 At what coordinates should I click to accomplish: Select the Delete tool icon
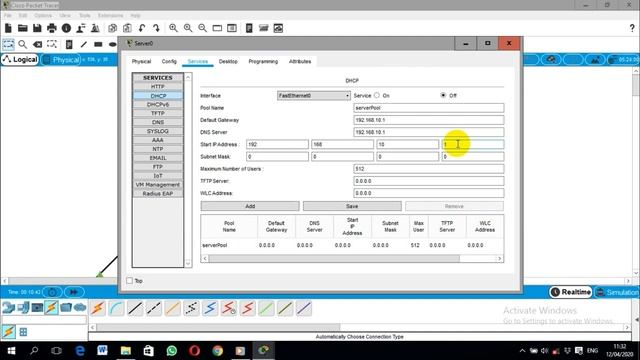pyautogui.click(x=37, y=44)
